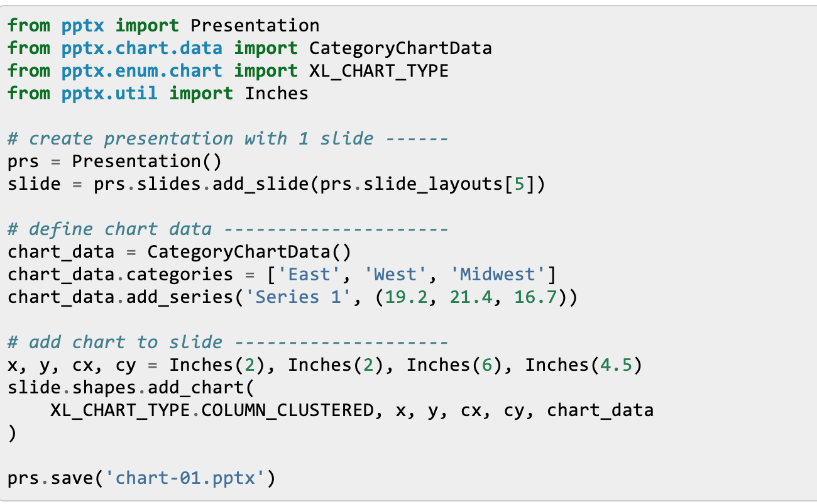The height and width of the screenshot is (504, 817).
Task: Click the CategoryChartData import name
Action: (400, 48)
